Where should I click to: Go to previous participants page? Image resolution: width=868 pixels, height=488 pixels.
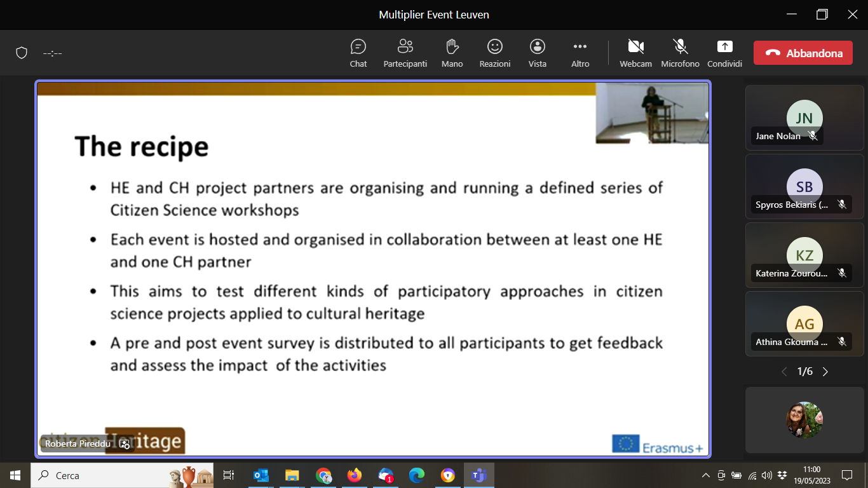(x=784, y=372)
